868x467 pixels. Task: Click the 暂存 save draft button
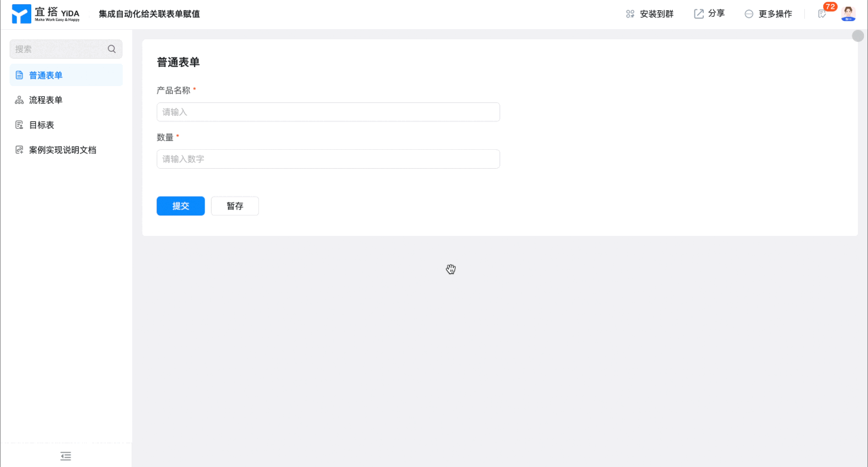coord(235,206)
